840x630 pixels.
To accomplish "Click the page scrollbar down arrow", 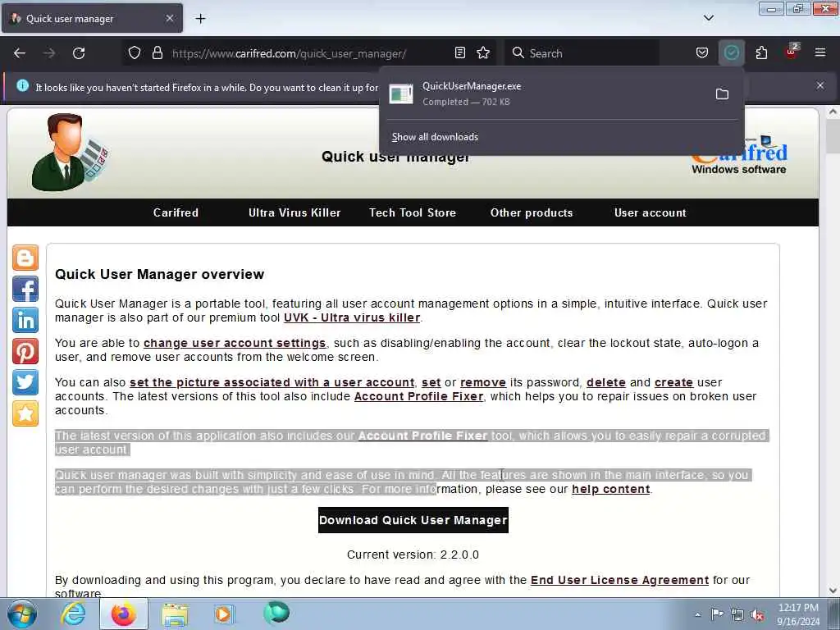I will pyautogui.click(x=833, y=591).
